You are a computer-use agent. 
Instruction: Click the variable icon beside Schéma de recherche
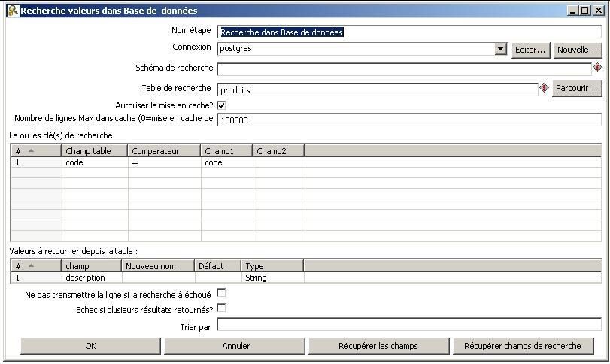[x=597, y=68]
